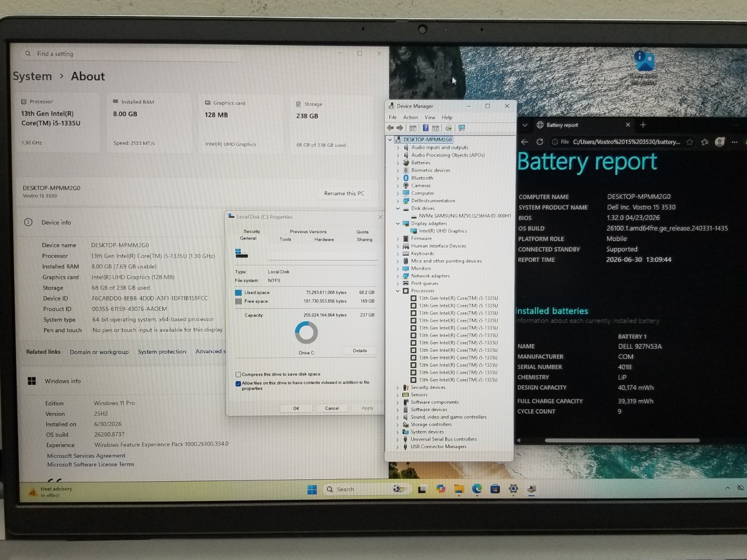Click the Device Manager taskbar icon
The image size is (747, 560).
pyautogui.click(x=531, y=489)
